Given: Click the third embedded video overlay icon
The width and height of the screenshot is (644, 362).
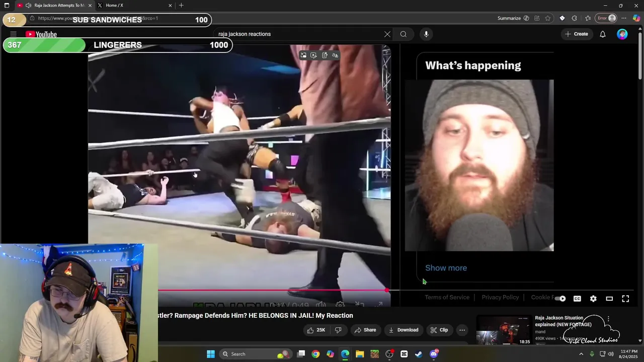Looking at the screenshot, I should pos(325,55).
